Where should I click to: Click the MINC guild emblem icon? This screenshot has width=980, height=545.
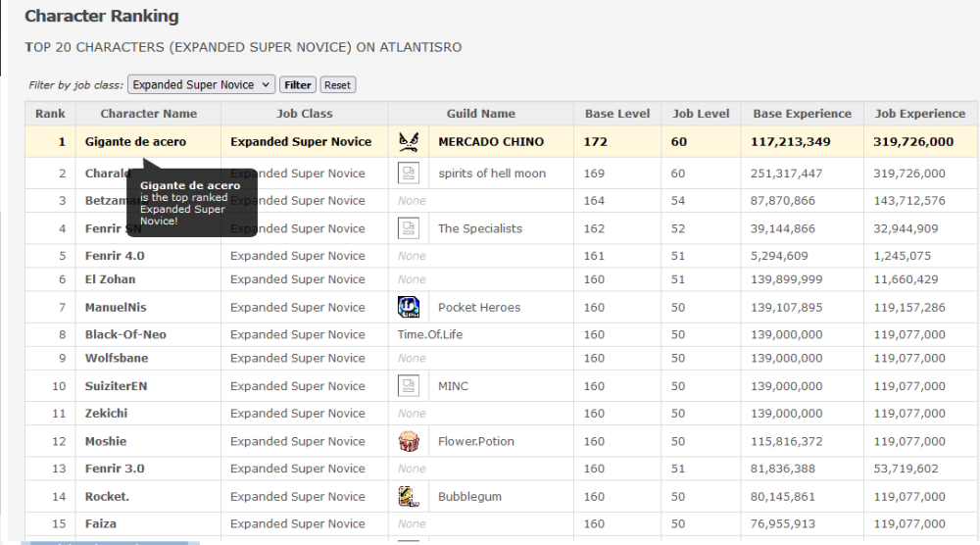click(408, 386)
